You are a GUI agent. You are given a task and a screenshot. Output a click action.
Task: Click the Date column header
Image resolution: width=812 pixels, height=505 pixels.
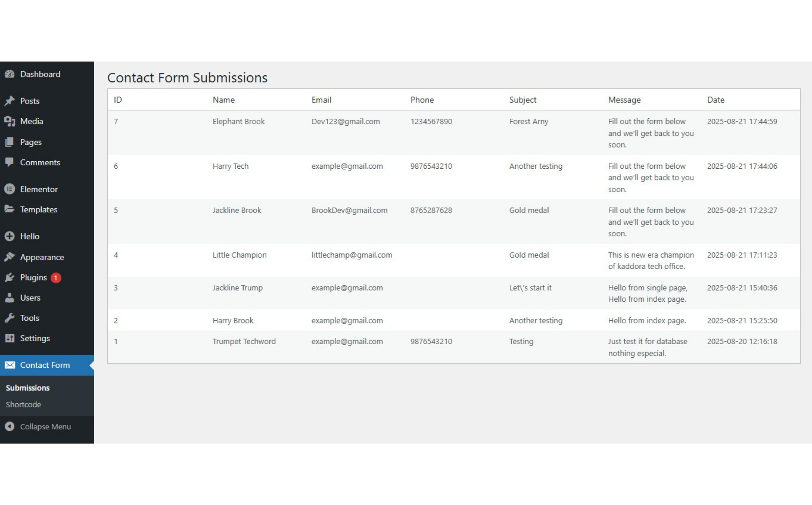pyautogui.click(x=715, y=100)
